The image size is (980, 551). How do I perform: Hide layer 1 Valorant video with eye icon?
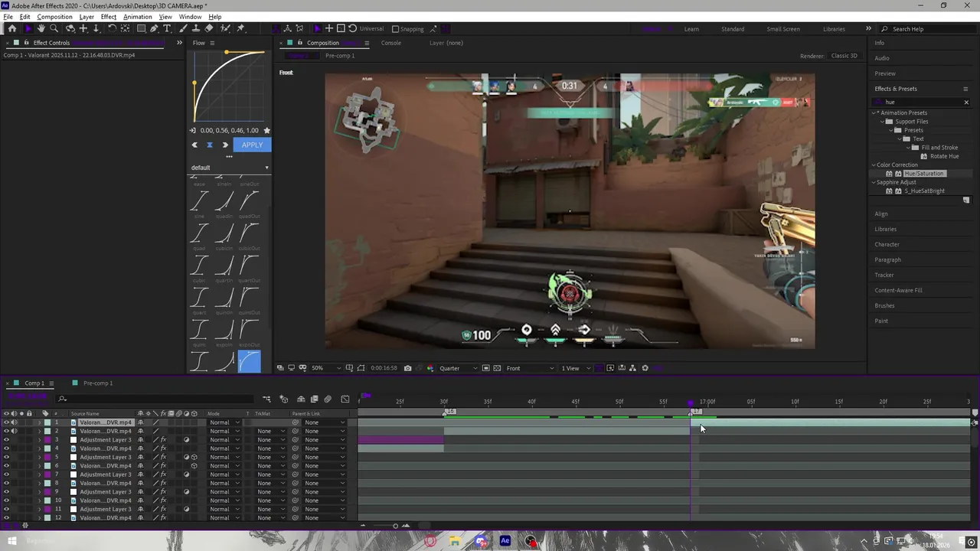[x=6, y=422]
